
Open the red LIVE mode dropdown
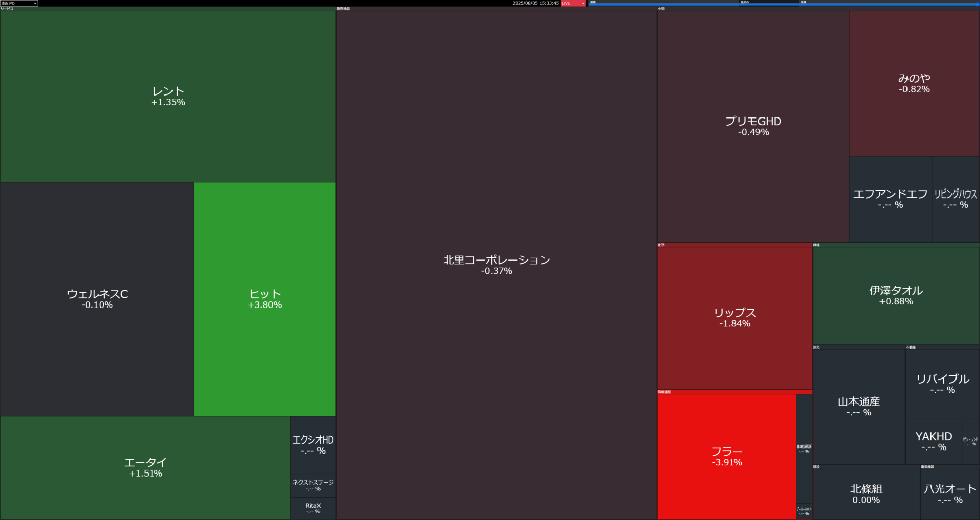[573, 3]
